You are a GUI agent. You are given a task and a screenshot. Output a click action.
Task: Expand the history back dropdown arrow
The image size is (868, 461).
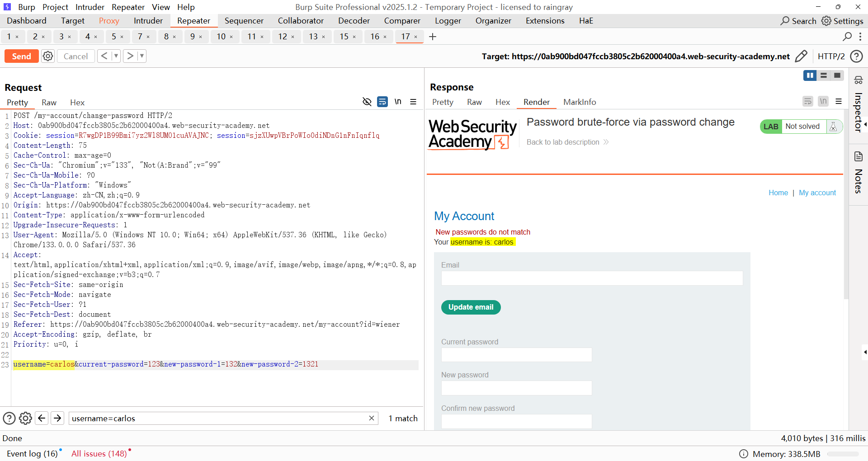116,56
